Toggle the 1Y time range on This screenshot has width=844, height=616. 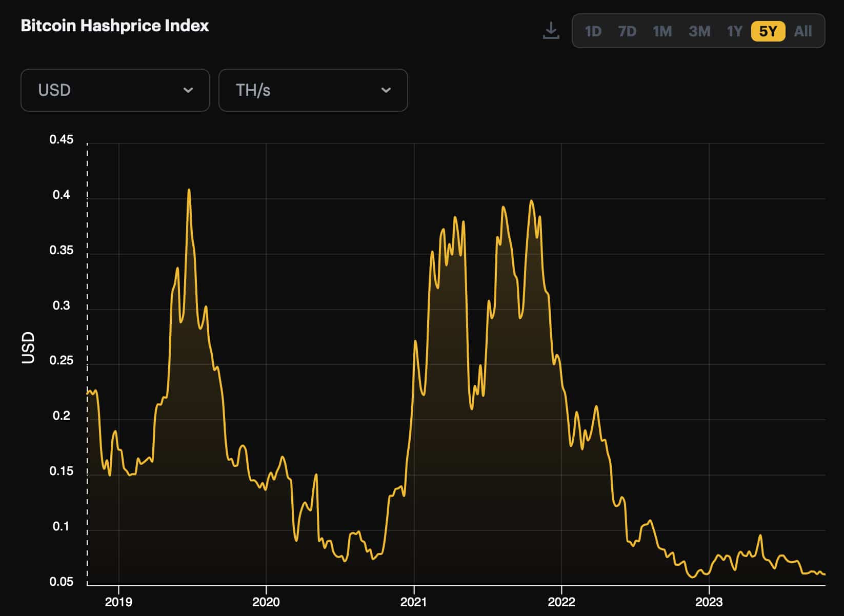(x=734, y=31)
